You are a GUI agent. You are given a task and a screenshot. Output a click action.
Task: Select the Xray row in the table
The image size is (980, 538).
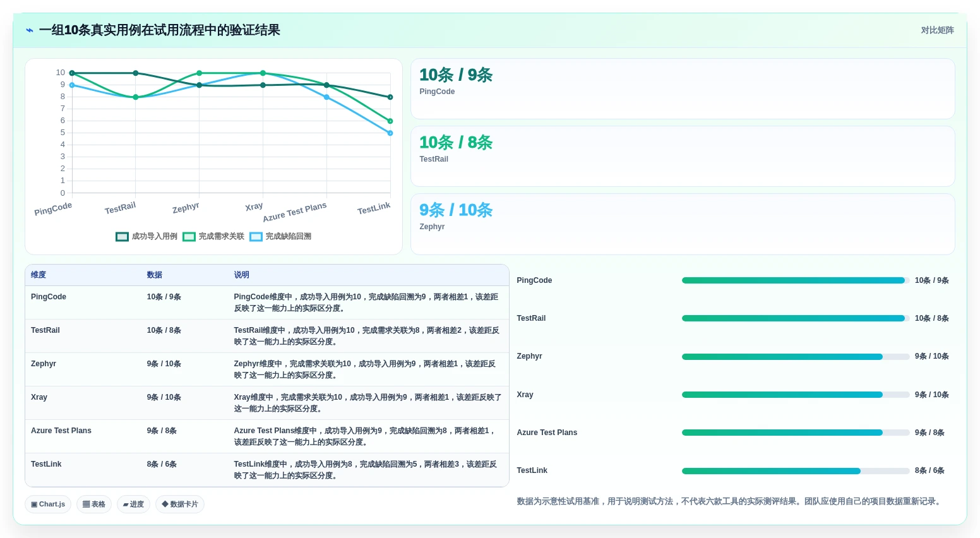[267, 403]
